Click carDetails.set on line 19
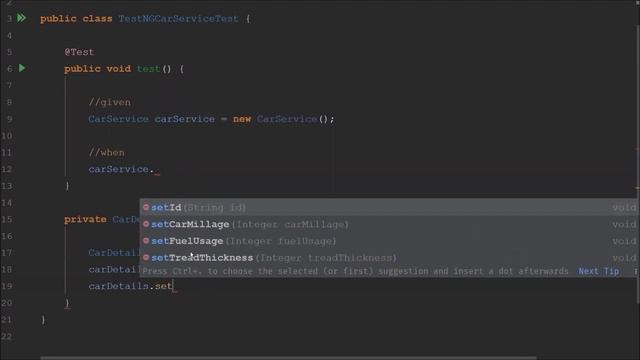Viewport: 640px width, 360px height. (x=130, y=286)
